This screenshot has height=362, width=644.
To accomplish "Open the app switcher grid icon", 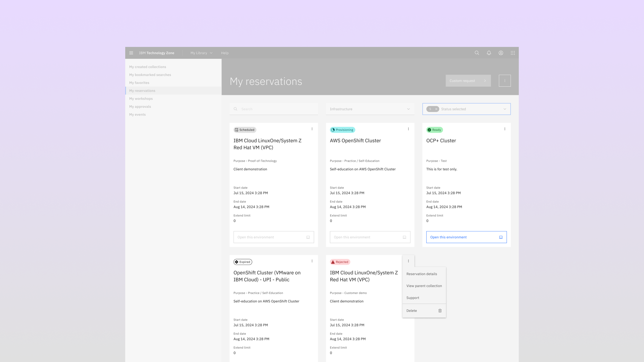I will [513, 53].
